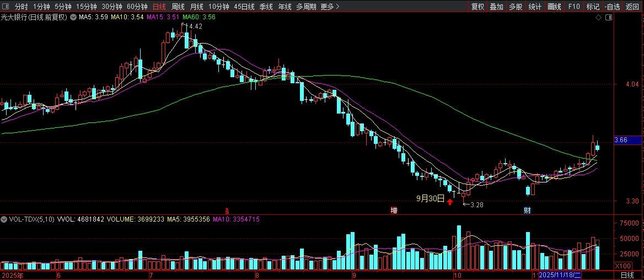Click the small icon left of 分时 tab

7,7
